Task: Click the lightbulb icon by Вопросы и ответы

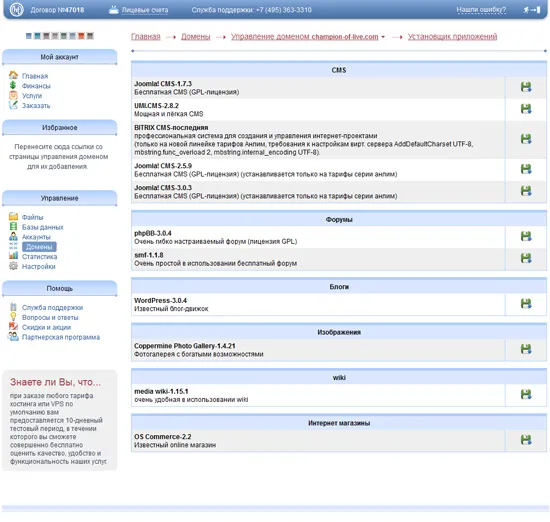Action: [13, 317]
